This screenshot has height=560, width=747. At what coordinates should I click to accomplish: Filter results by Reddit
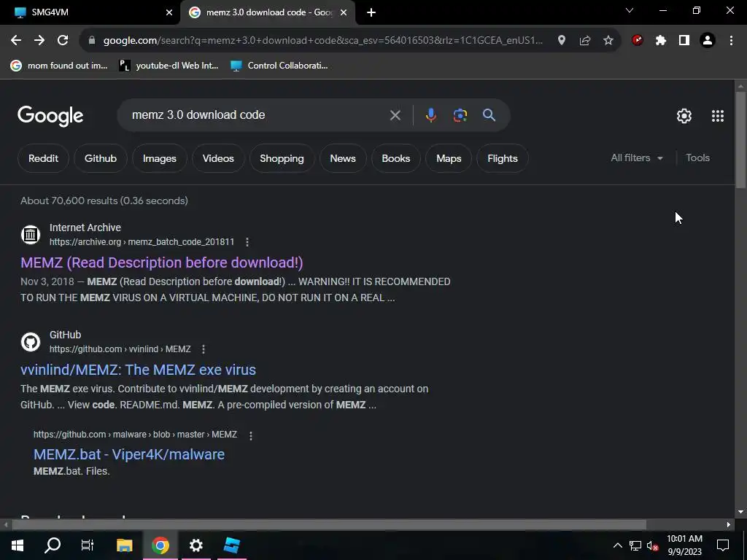click(x=43, y=158)
